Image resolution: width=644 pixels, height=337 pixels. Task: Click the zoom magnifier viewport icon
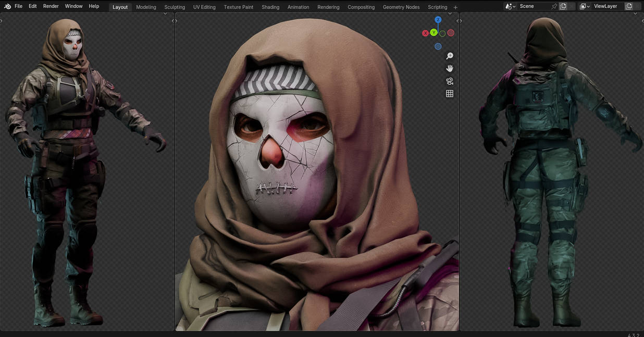[x=450, y=56]
